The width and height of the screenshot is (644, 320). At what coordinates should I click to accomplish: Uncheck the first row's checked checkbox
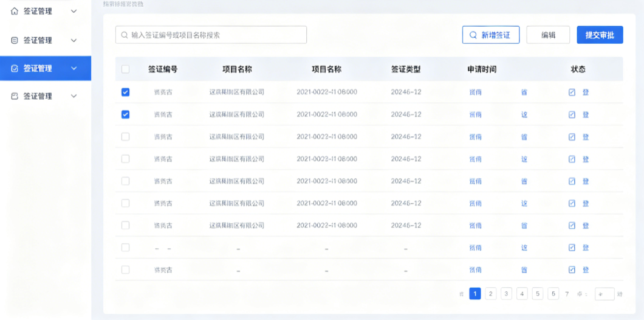click(125, 92)
